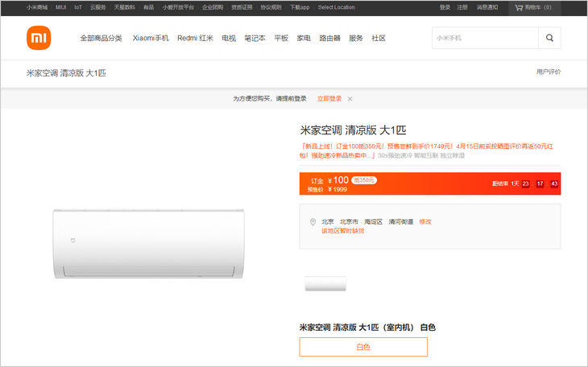Open 家电 menu item
The height and width of the screenshot is (367, 588).
304,39
